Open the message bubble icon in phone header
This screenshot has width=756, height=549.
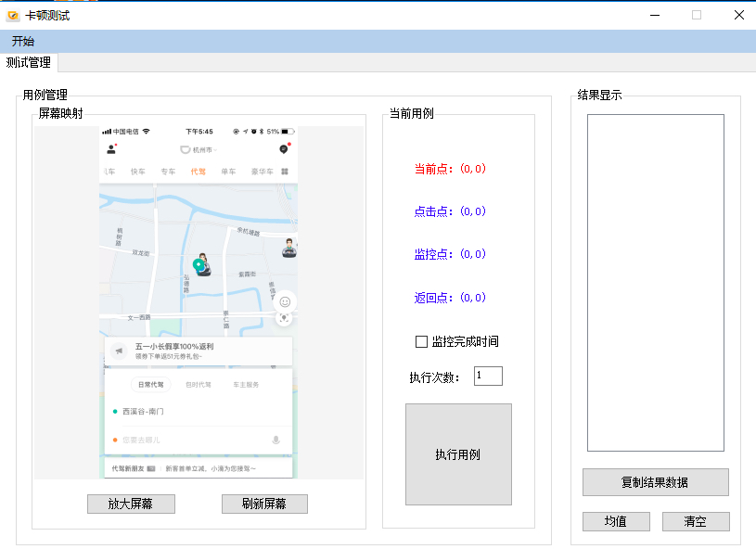click(284, 149)
